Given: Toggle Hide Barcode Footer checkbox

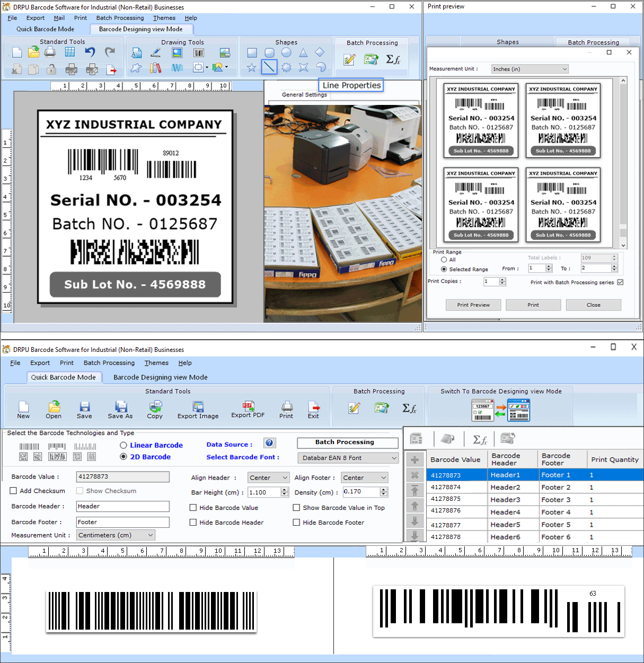Looking at the screenshot, I should pos(296,522).
